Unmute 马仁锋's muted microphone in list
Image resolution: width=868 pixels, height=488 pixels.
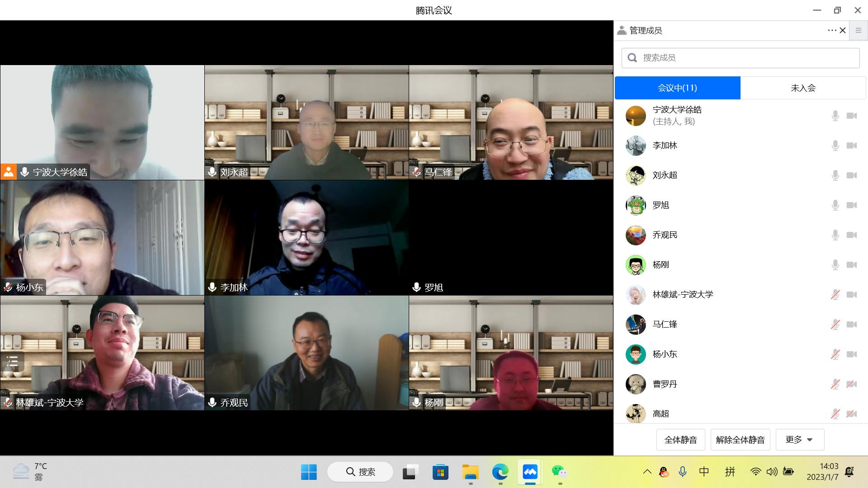coord(835,324)
